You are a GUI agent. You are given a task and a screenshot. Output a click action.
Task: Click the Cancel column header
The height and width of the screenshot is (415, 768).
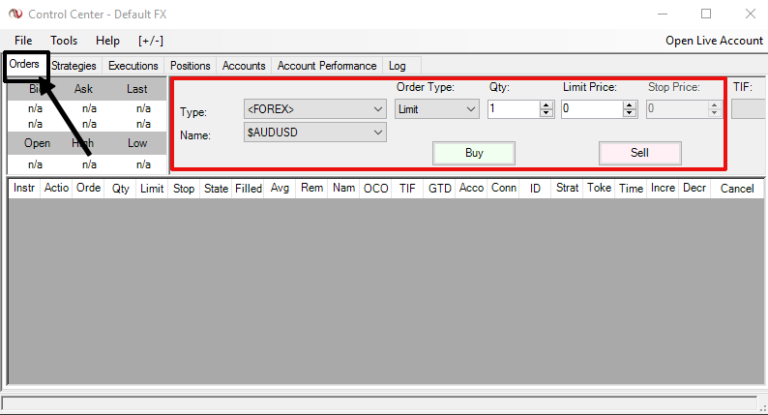point(737,188)
